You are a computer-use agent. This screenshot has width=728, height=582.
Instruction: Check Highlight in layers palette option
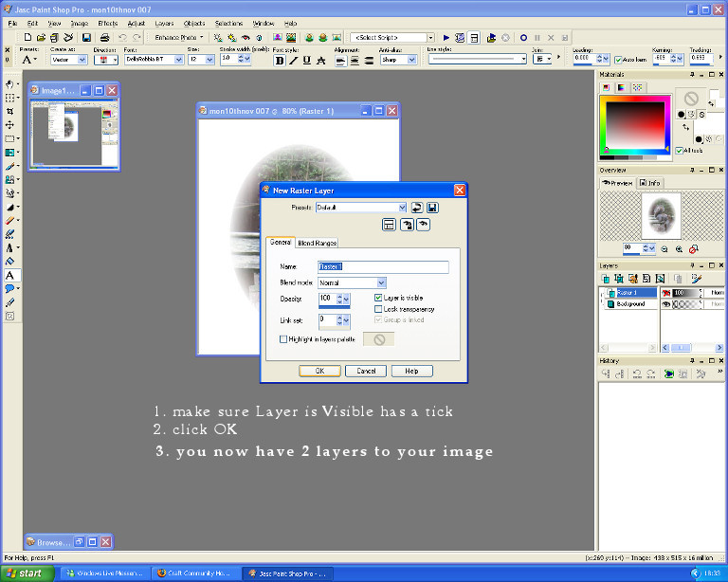pyautogui.click(x=283, y=339)
